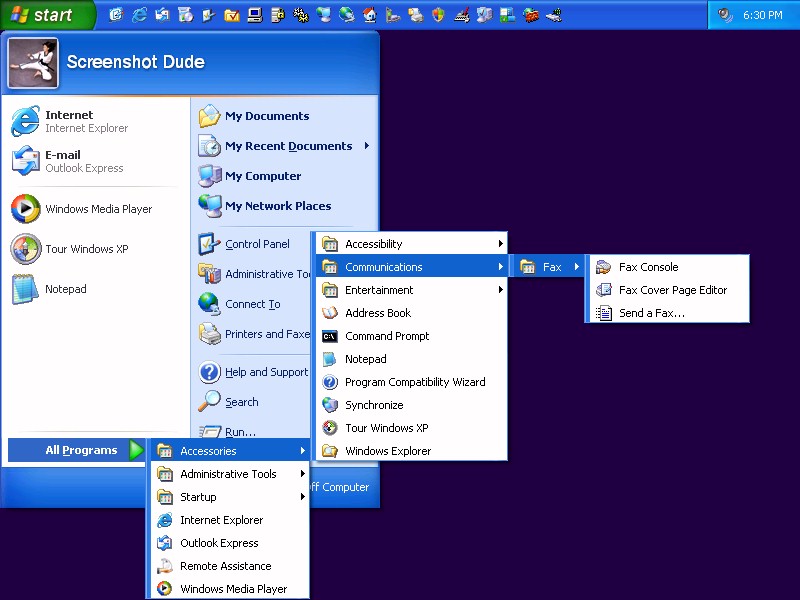Click the Remote Assistance icon
The image size is (800, 600).
coord(165,566)
